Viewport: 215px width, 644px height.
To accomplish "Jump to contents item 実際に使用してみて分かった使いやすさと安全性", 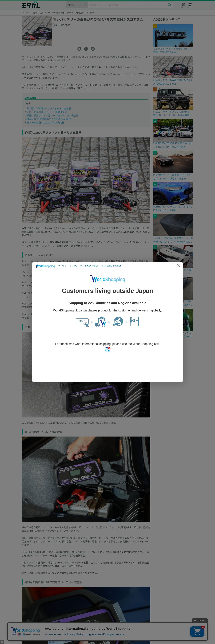I will 53,116.
